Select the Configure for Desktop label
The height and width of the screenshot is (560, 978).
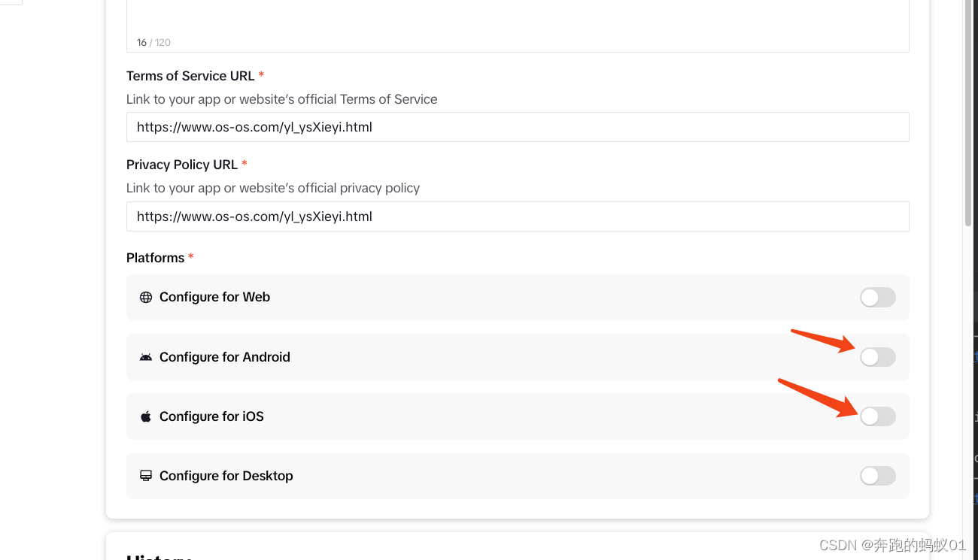pos(226,476)
